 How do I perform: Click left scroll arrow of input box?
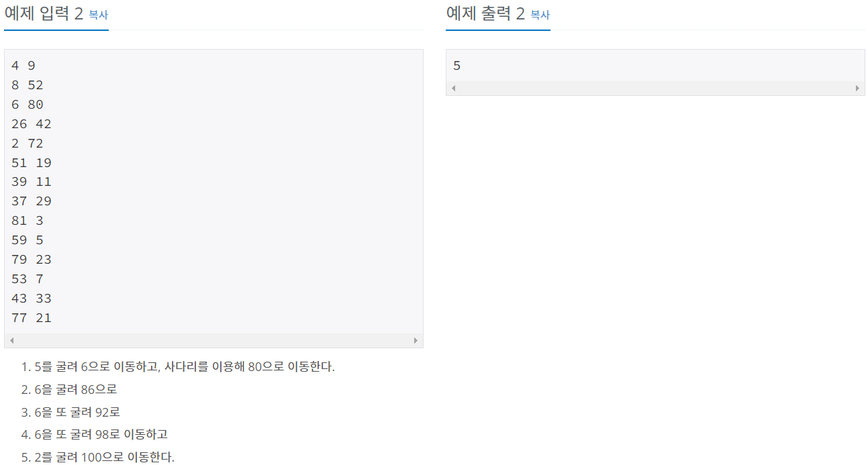pyautogui.click(x=11, y=341)
